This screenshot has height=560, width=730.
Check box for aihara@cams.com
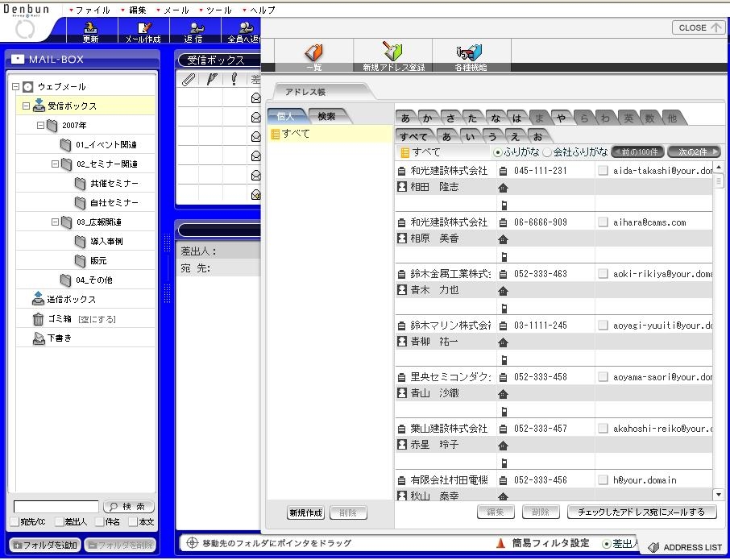(x=603, y=222)
